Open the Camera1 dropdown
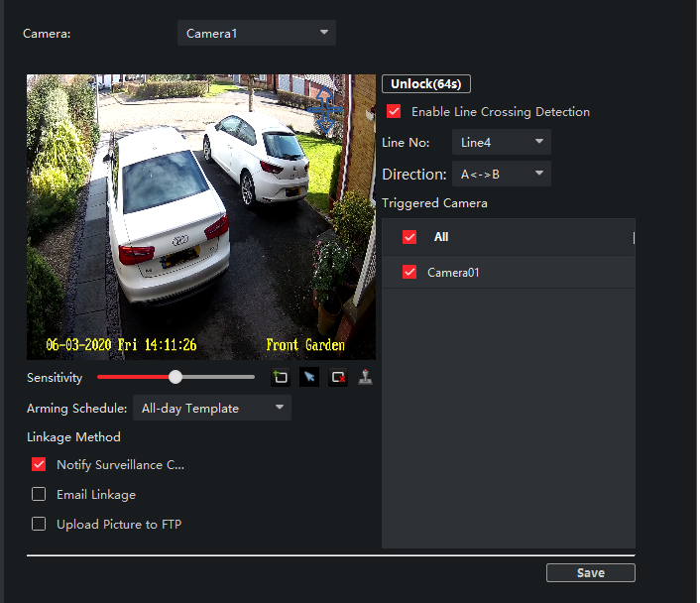 (x=257, y=34)
